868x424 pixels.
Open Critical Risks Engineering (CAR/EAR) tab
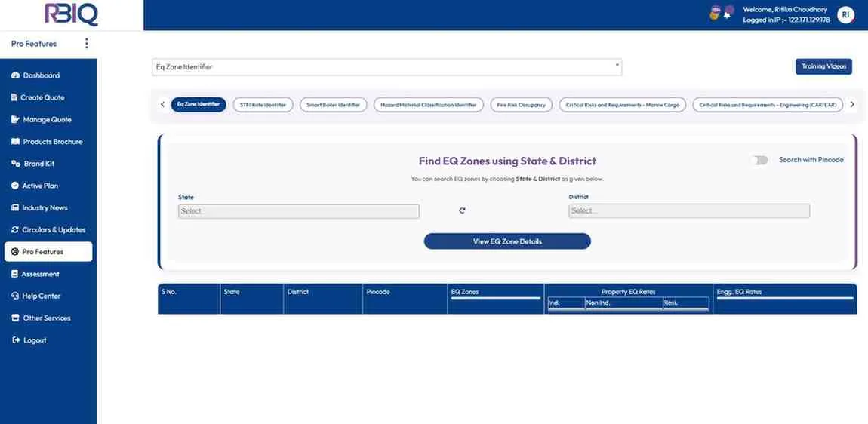click(768, 105)
